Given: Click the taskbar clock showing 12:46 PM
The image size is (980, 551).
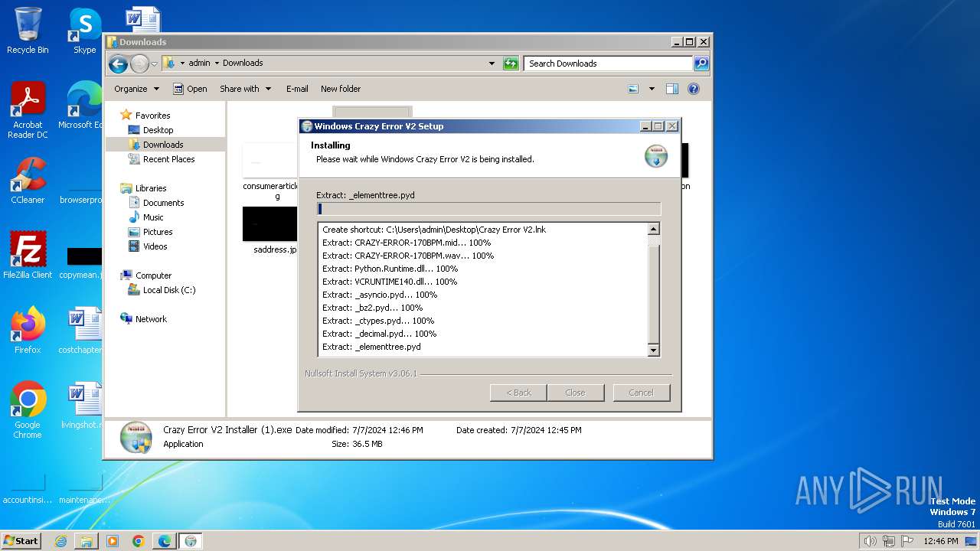Looking at the screenshot, I should [x=941, y=541].
